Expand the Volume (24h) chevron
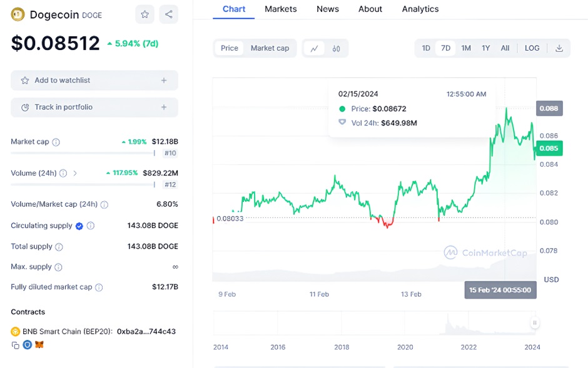 75,173
